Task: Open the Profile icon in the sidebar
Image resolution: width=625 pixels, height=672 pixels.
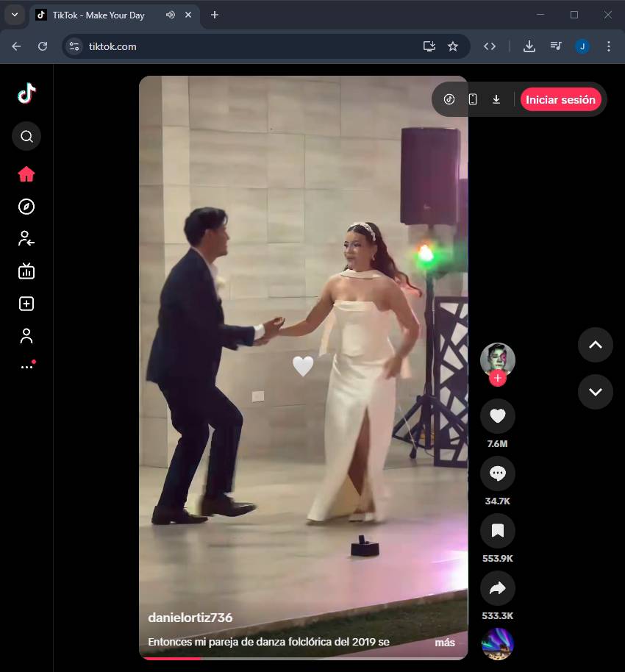Action: point(26,336)
